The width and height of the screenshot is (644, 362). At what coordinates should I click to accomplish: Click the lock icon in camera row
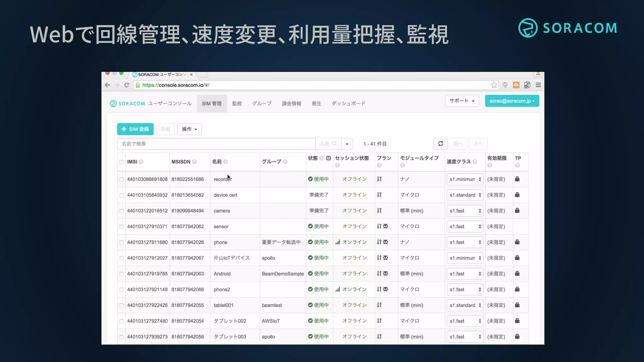pyautogui.click(x=517, y=210)
